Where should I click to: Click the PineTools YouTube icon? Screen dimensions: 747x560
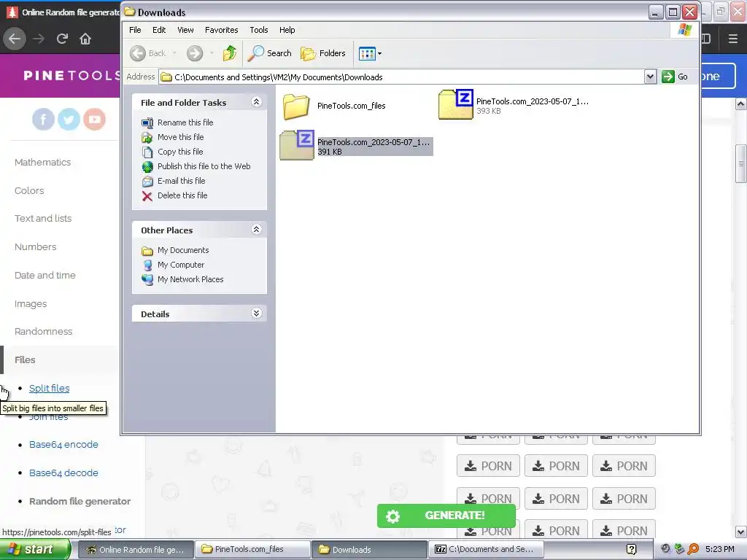coord(94,119)
